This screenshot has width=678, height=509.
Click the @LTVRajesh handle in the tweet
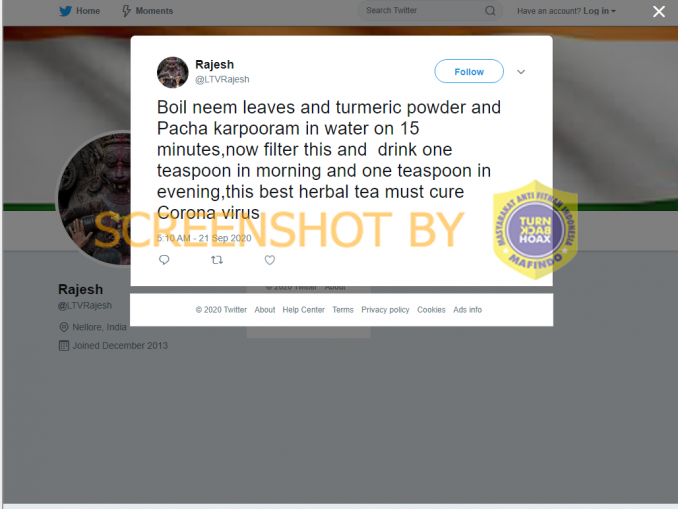[222, 80]
